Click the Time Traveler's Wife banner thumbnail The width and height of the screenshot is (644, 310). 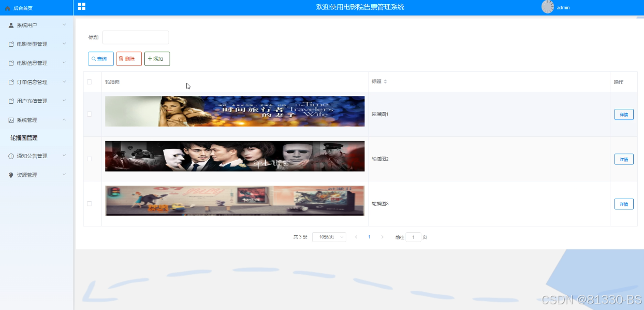(x=235, y=111)
